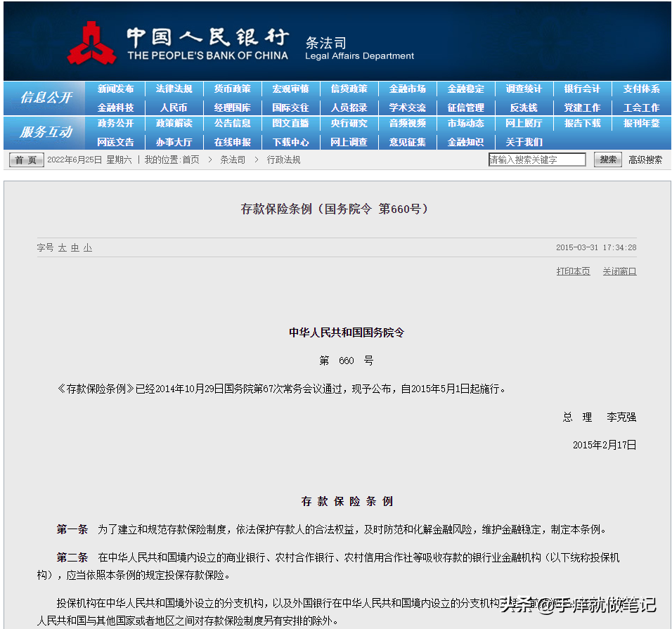Open 关于我们 navigation item
Image resolution: width=672 pixels, height=629 pixels.
524,142
